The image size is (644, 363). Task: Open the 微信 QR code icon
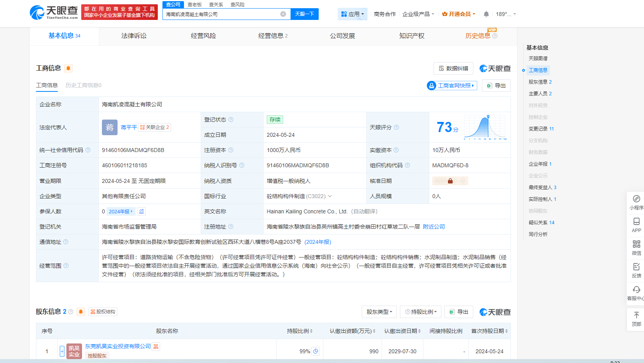(636, 245)
